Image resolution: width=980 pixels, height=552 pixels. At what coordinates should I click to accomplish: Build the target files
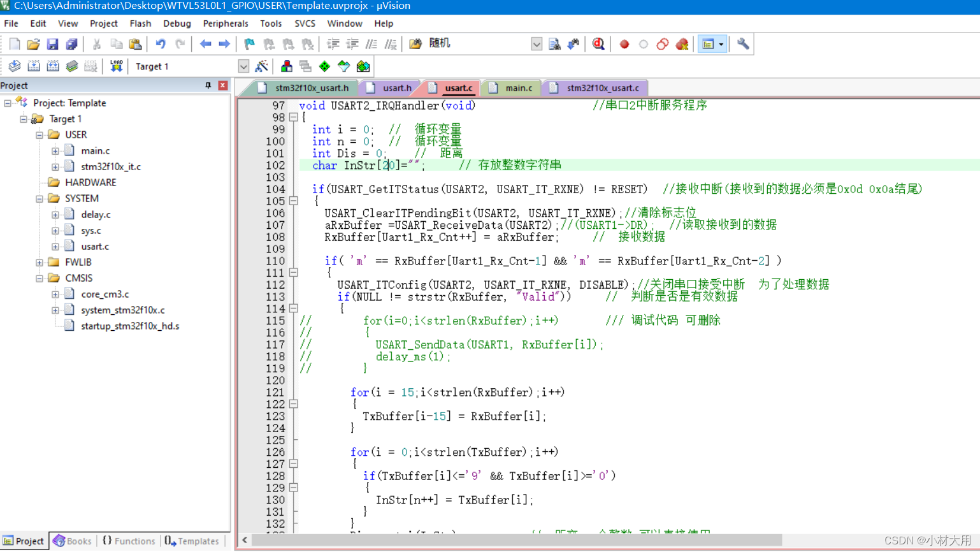(x=34, y=66)
